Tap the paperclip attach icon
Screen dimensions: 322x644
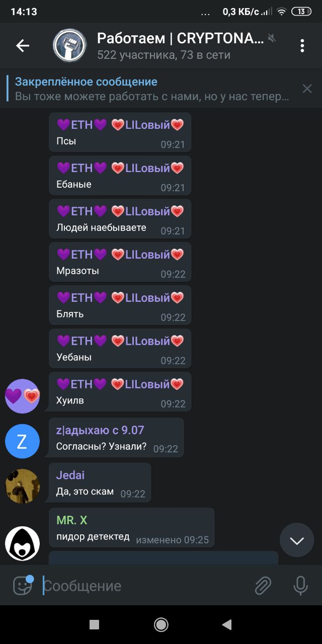point(263,586)
